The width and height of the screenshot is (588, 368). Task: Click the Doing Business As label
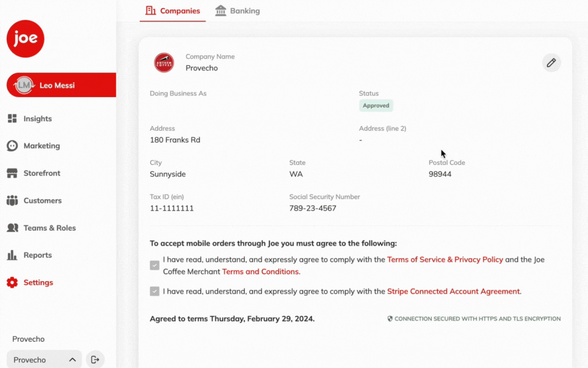tap(178, 94)
